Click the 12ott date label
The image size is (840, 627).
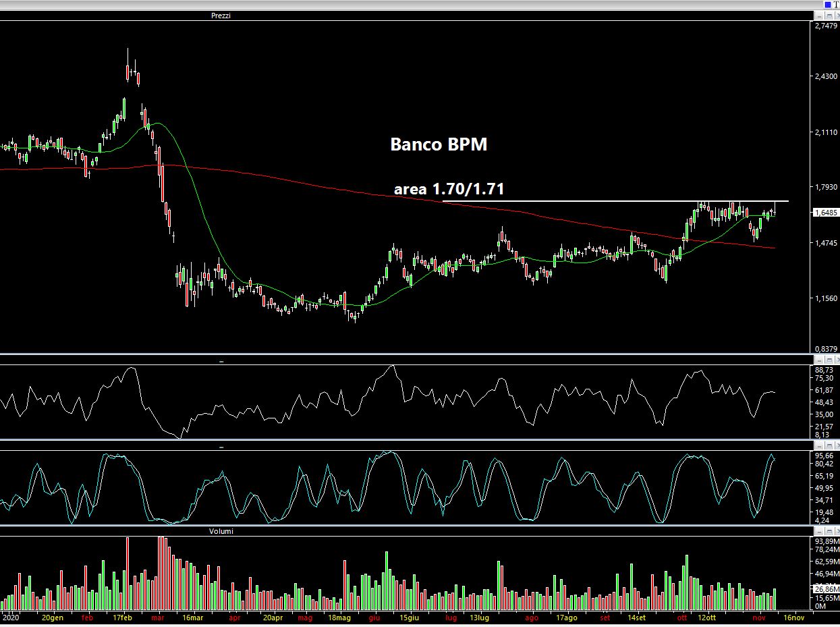point(706,618)
